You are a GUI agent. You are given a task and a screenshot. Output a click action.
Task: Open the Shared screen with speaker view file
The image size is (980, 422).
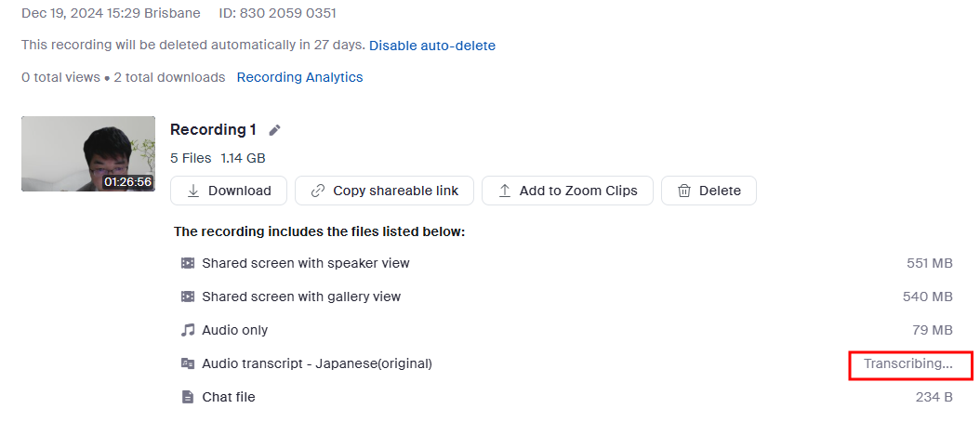(x=306, y=263)
